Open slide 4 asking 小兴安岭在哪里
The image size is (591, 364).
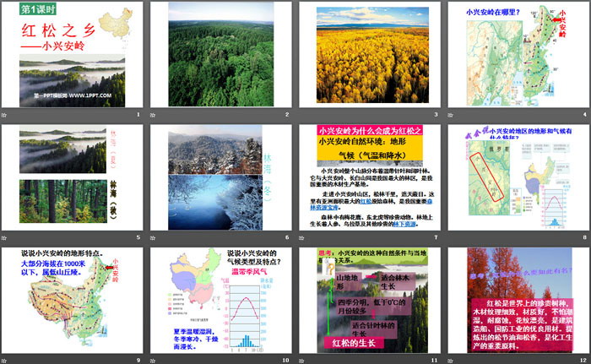coord(518,55)
